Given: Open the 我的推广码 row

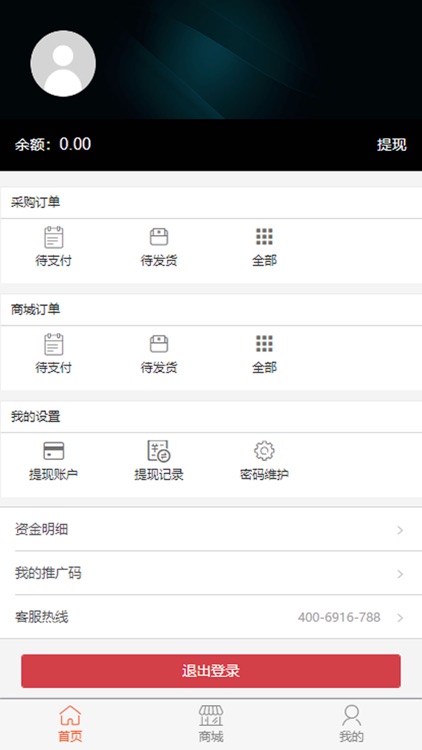Looking at the screenshot, I should click(211, 573).
